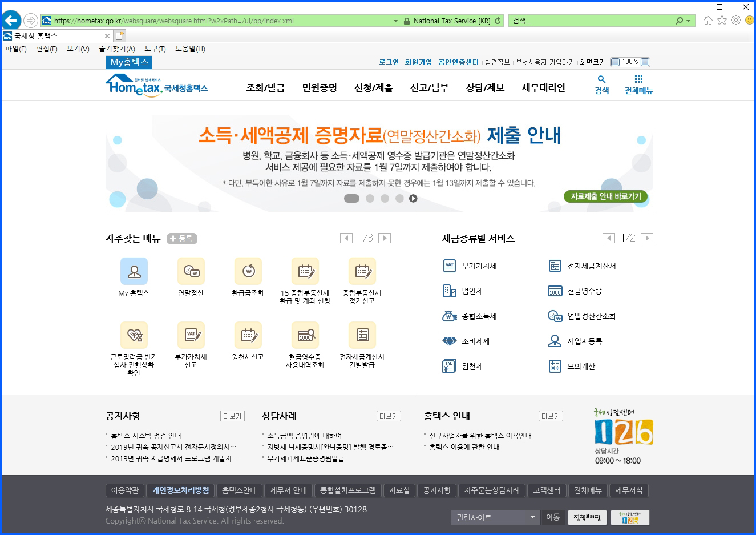The width and height of the screenshot is (756, 535).
Task: Click the browser home icon
Action: pos(708,21)
